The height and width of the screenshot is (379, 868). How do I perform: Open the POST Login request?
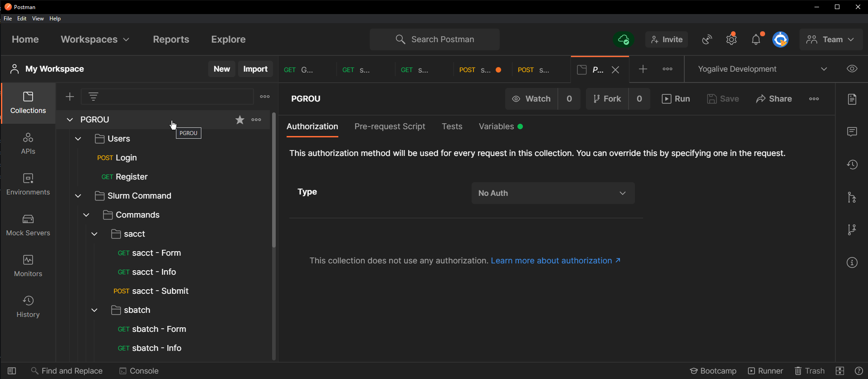point(117,158)
